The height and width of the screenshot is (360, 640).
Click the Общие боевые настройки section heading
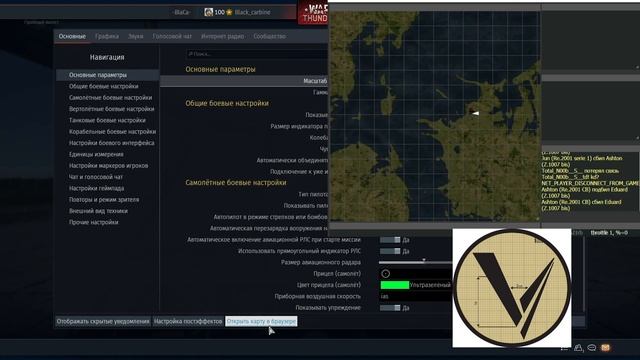(x=227, y=103)
